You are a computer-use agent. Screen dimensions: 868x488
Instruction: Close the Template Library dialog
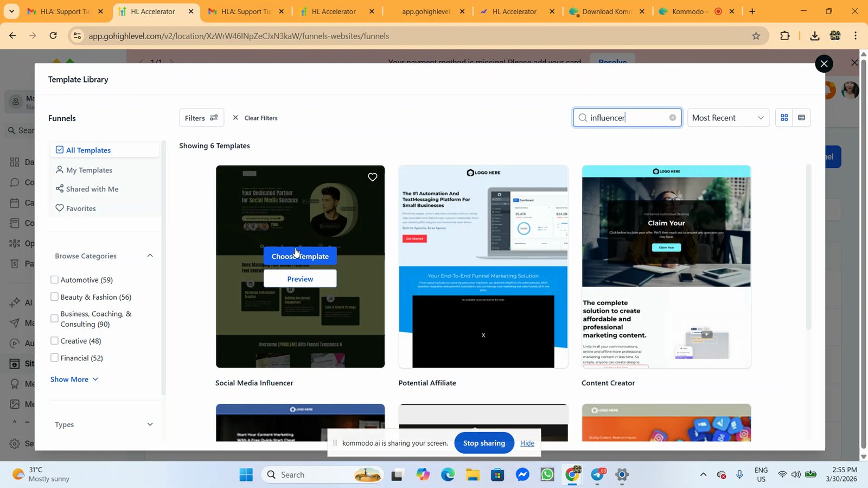coord(824,64)
